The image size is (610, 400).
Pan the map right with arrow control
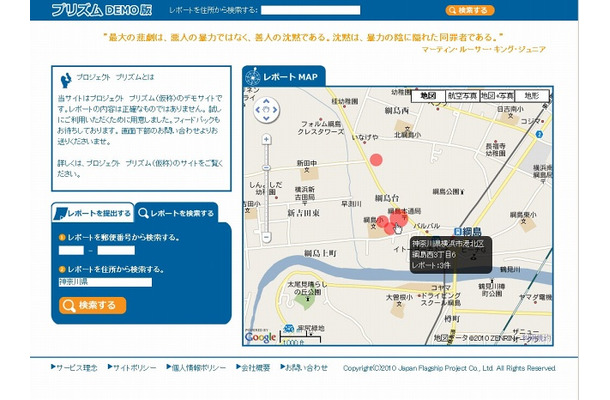tap(275, 110)
